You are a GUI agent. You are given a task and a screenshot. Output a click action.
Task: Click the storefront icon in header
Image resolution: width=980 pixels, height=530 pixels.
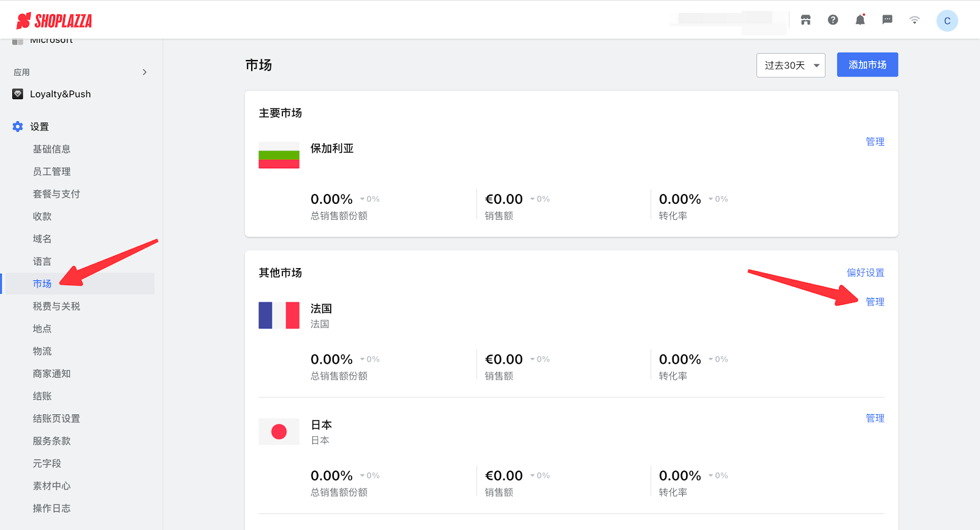click(x=805, y=20)
